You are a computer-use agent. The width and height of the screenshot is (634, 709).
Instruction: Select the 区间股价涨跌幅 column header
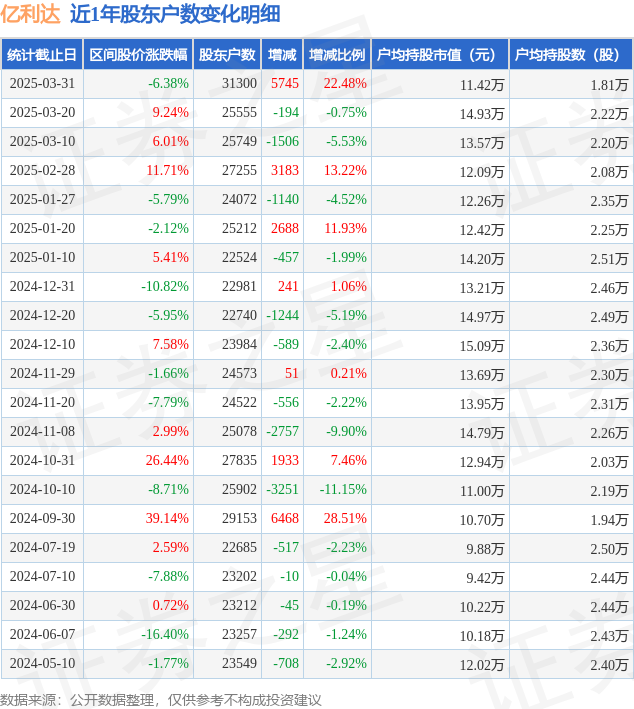point(138,55)
